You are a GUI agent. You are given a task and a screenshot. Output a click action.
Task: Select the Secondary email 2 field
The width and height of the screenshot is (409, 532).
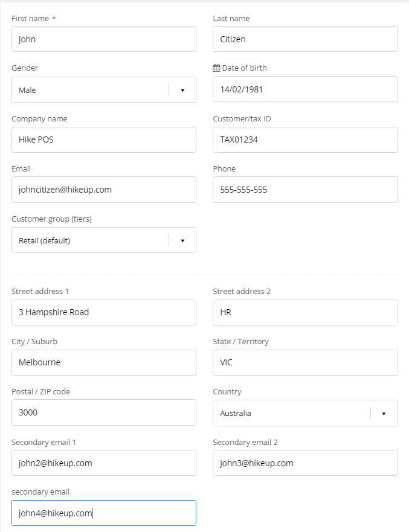(x=305, y=463)
